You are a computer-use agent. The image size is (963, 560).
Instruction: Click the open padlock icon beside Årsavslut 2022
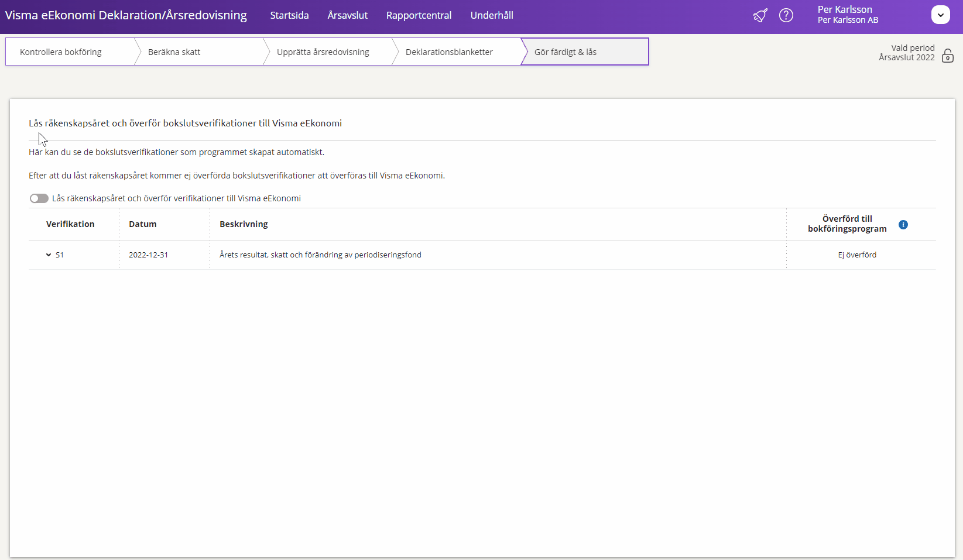(x=947, y=56)
